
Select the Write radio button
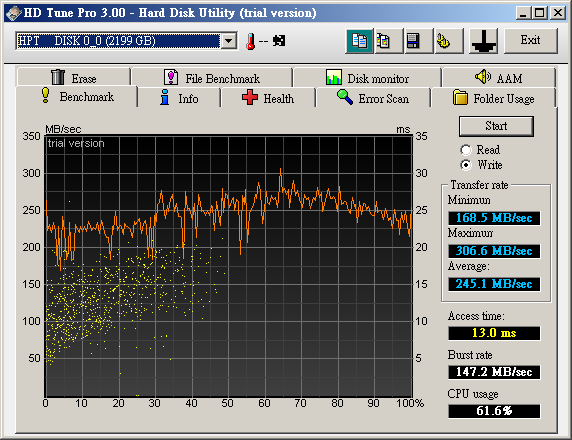[x=466, y=165]
